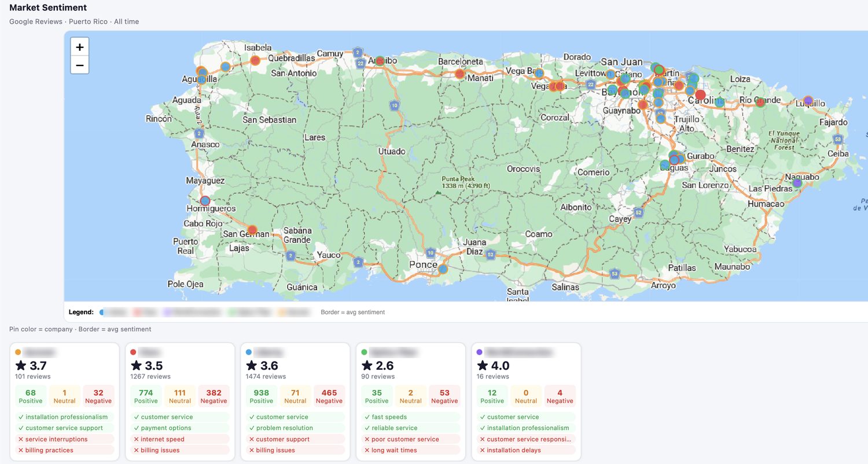Screen dimensions: 868x464
Task: Click the '16 reviews' count text
Action: tap(493, 377)
